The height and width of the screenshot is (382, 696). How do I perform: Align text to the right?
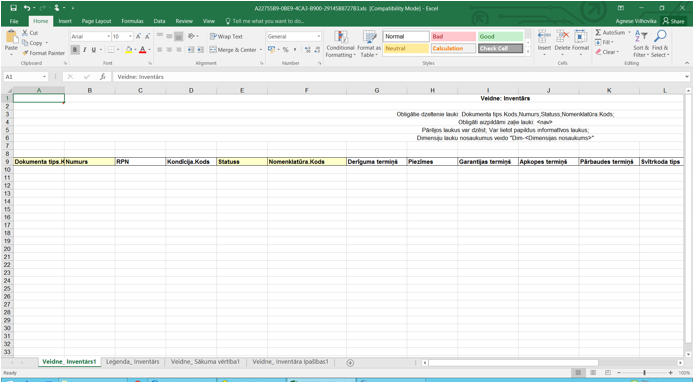[178, 50]
